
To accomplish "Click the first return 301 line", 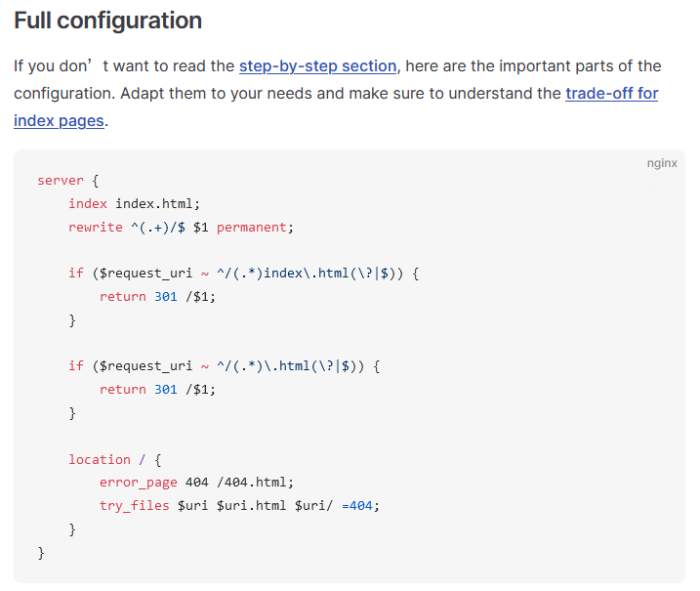I will pyautogui.click(x=157, y=297).
